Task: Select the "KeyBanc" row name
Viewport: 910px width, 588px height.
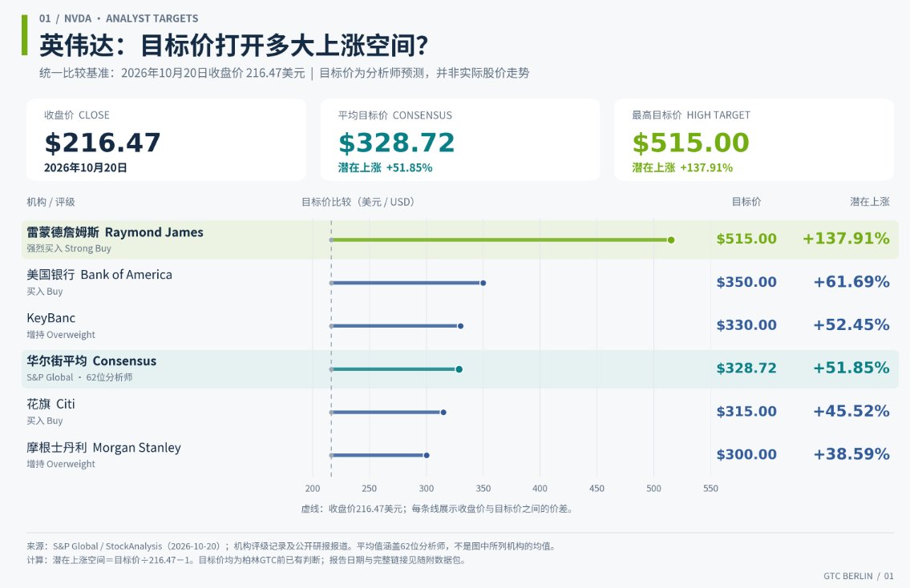Action: 51,318
